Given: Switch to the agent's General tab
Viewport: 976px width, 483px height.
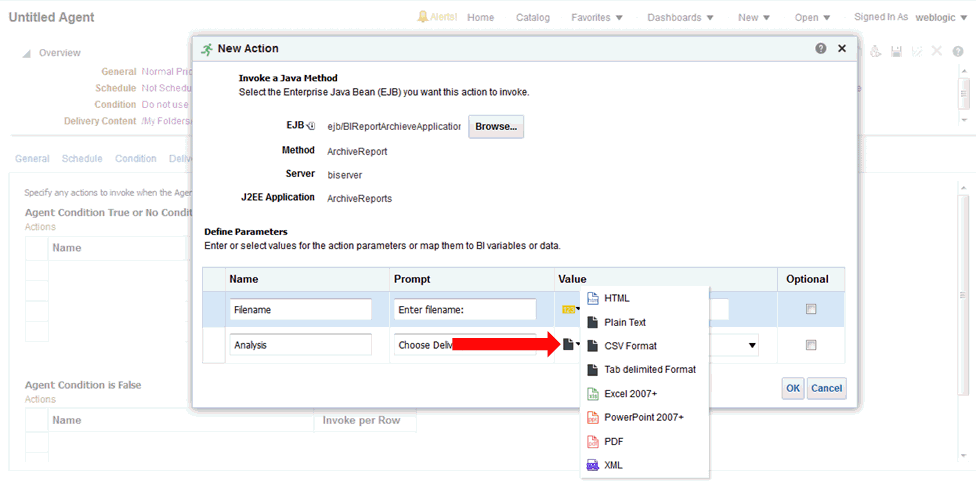Looking at the screenshot, I should pos(32,159).
